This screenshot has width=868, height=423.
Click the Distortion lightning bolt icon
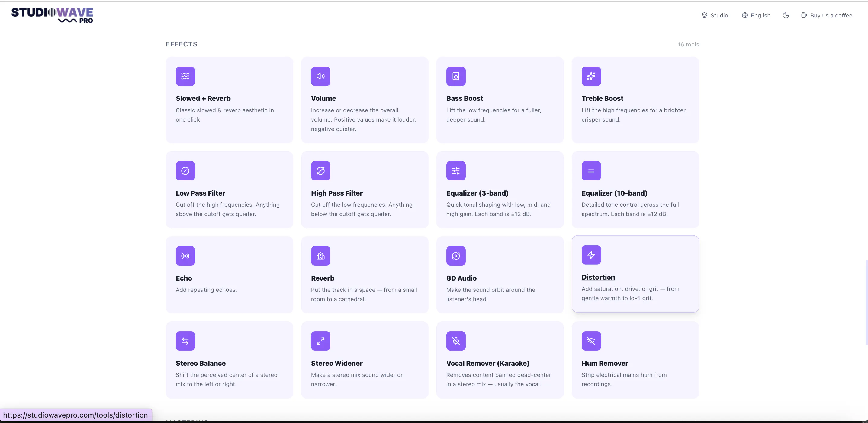[x=591, y=255]
